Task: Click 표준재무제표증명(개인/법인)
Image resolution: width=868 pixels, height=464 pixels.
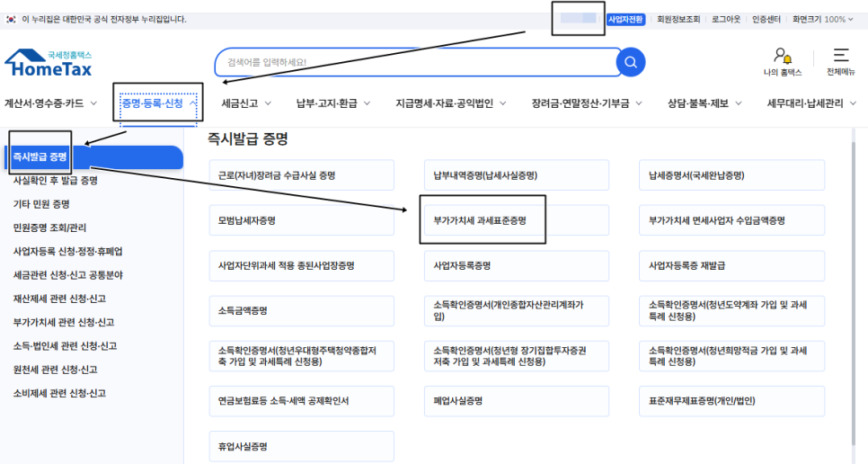Action: [731, 401]
